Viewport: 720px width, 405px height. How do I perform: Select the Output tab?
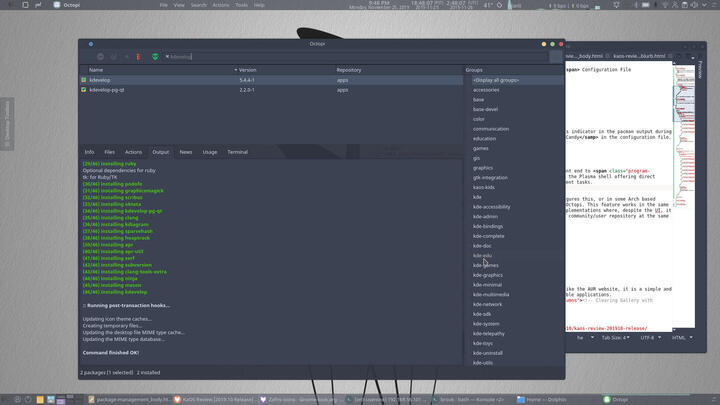[x=161, y=152]
